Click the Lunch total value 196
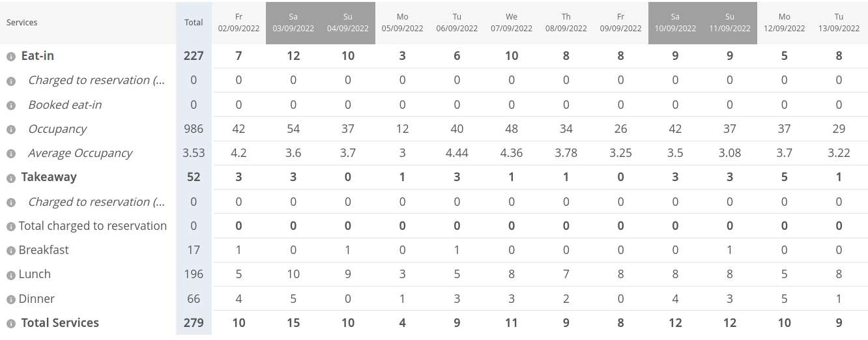The width and height of the screenshot is (868, 340). [194, 274]
